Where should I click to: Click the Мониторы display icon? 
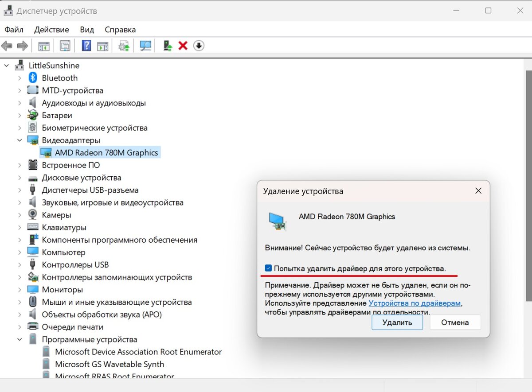pos(33,290)
